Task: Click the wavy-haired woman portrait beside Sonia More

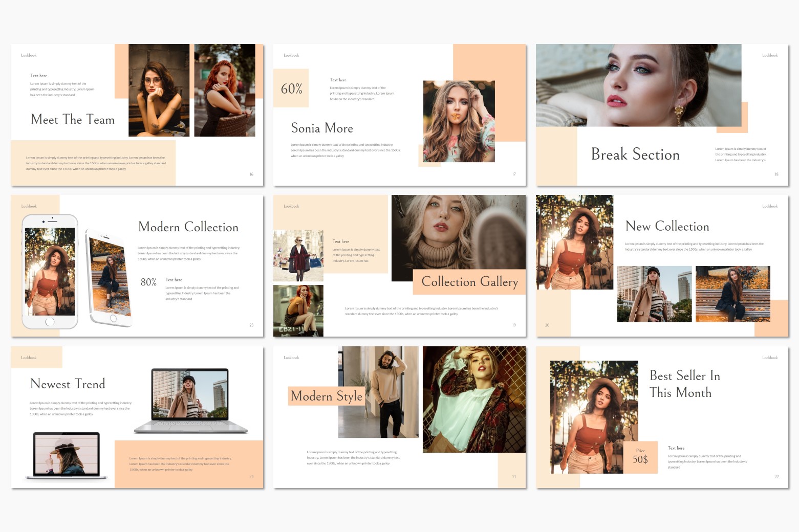Action: click(x=459, y=121)
